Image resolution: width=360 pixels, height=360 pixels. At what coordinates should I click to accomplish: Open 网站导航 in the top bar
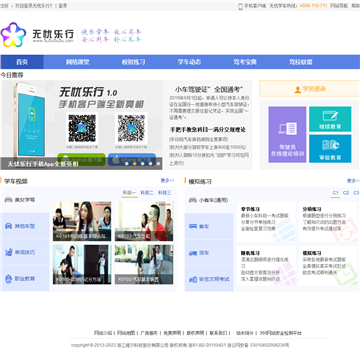(339, 6)
